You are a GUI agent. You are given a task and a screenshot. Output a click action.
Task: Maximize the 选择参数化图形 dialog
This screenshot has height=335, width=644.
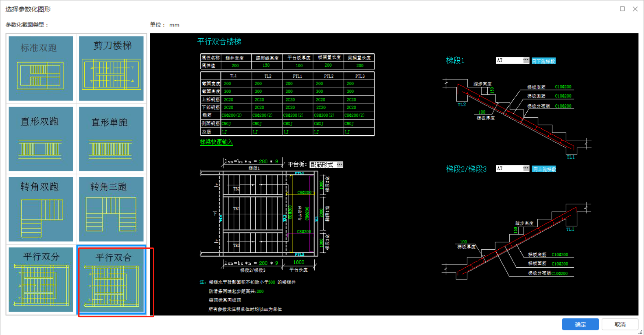pyautogui.click(x=622, y=9)
